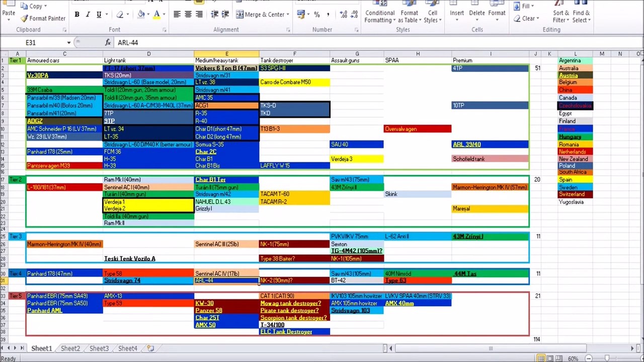Click the 60% zoom level
This screenshot has height=362, width=644.
coord(573,358)
